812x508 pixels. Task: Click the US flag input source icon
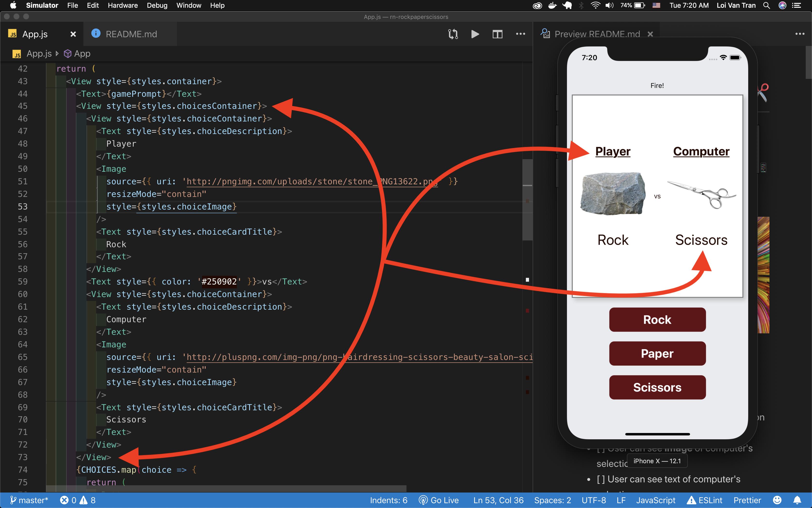coord(656,5)
